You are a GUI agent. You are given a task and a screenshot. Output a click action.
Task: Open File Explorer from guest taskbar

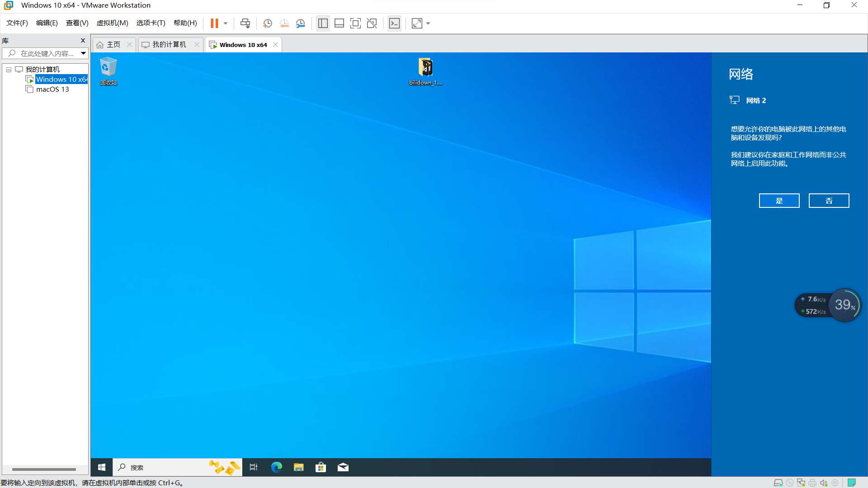pos(298,467)
